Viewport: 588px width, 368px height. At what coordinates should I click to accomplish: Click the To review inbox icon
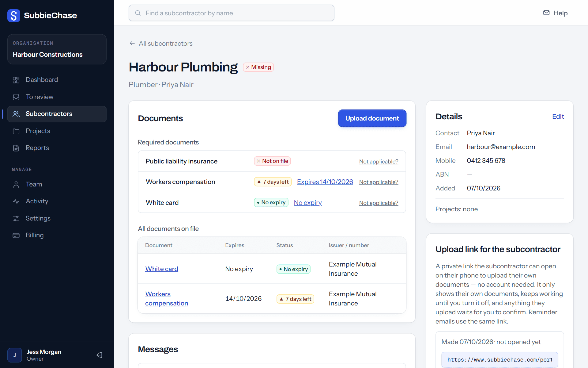(x=16, y=97)
